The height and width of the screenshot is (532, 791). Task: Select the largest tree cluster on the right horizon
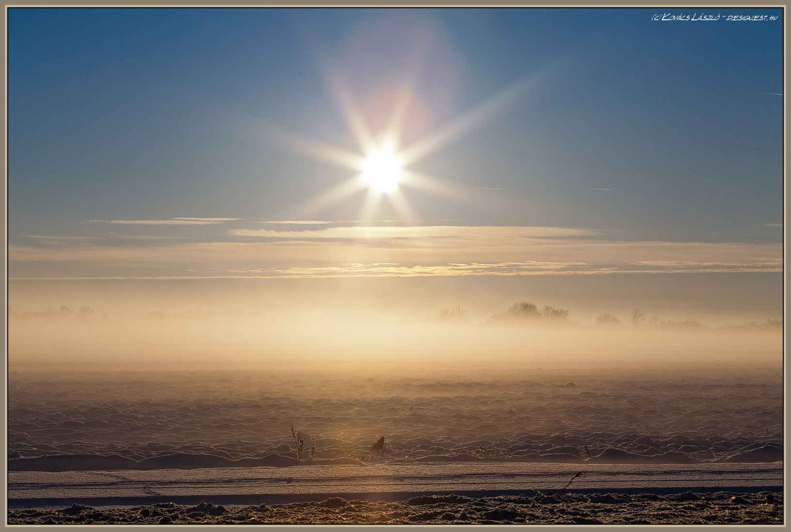pos(528,312)
